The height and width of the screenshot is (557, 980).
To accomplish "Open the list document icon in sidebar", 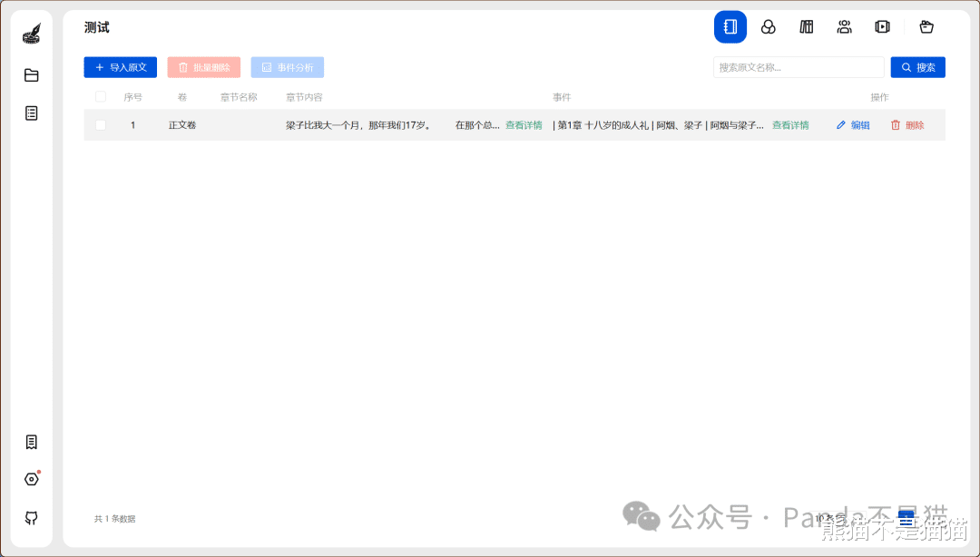I will point(31,113).
